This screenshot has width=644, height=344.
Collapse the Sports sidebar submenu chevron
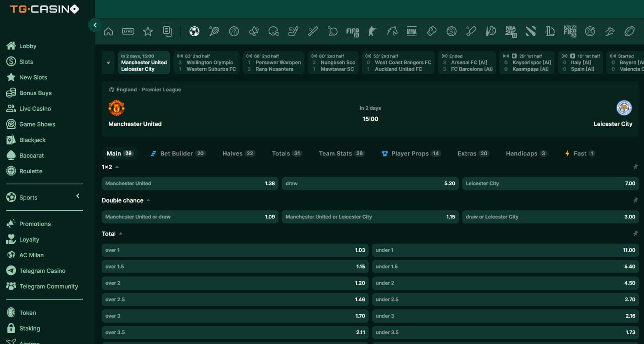(78, 196)
